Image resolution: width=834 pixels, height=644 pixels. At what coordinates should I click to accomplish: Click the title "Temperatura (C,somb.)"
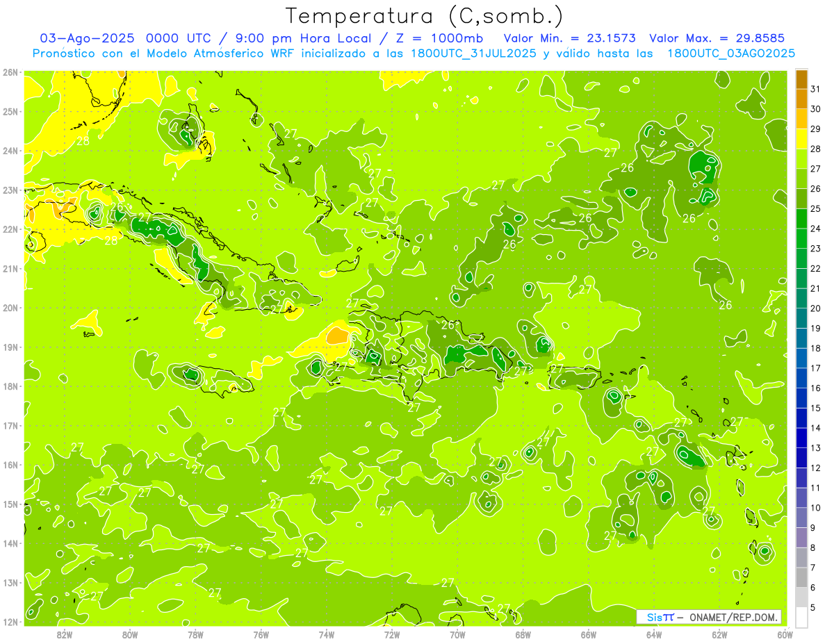click(425, 16)
